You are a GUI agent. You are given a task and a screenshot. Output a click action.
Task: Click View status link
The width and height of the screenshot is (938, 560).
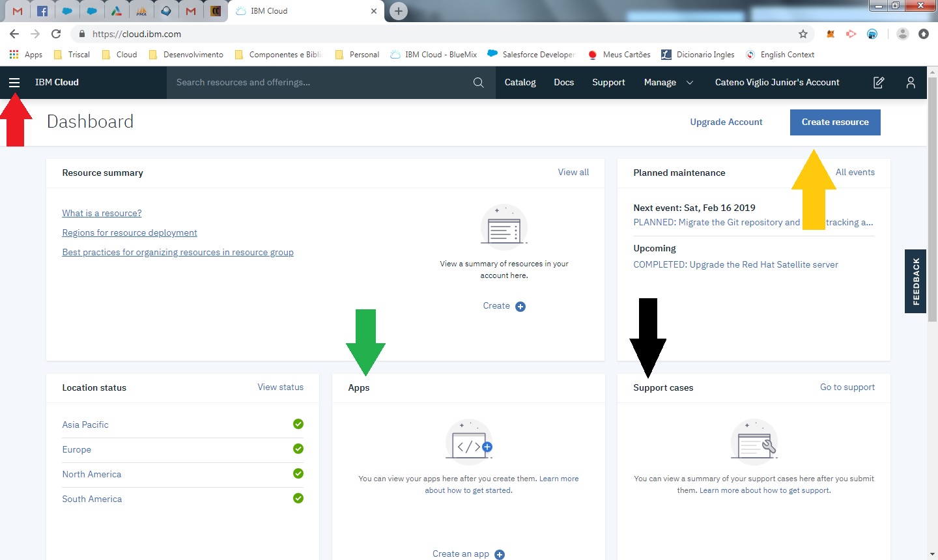[281, 387]
